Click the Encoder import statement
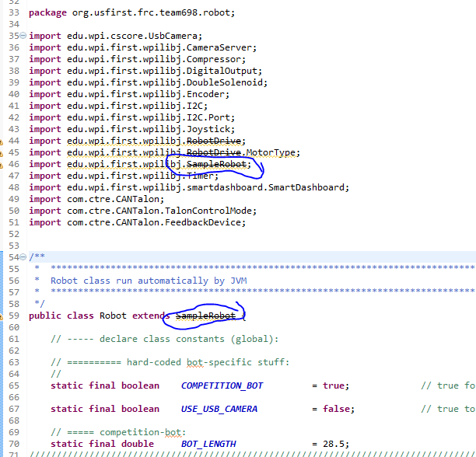The image size is (476, 457). click(x=129, y=94)
